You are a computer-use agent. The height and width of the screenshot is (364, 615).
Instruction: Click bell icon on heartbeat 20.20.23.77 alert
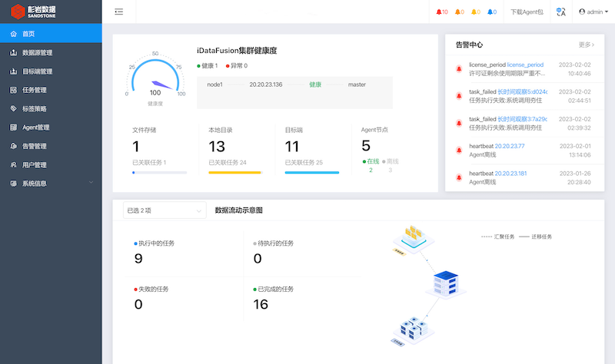pos(458,151)
